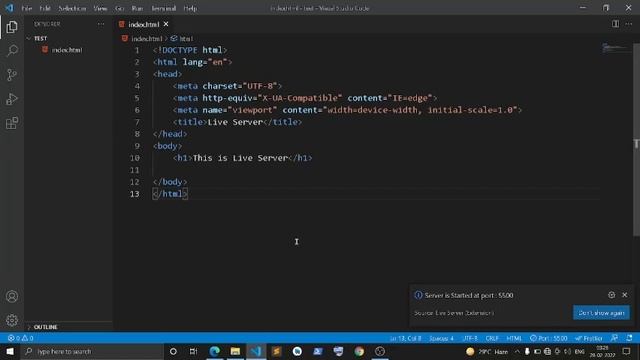This screenshot has height=360, width=640.
Task: Open notifications bell in status bar
Action: [629, 338]
